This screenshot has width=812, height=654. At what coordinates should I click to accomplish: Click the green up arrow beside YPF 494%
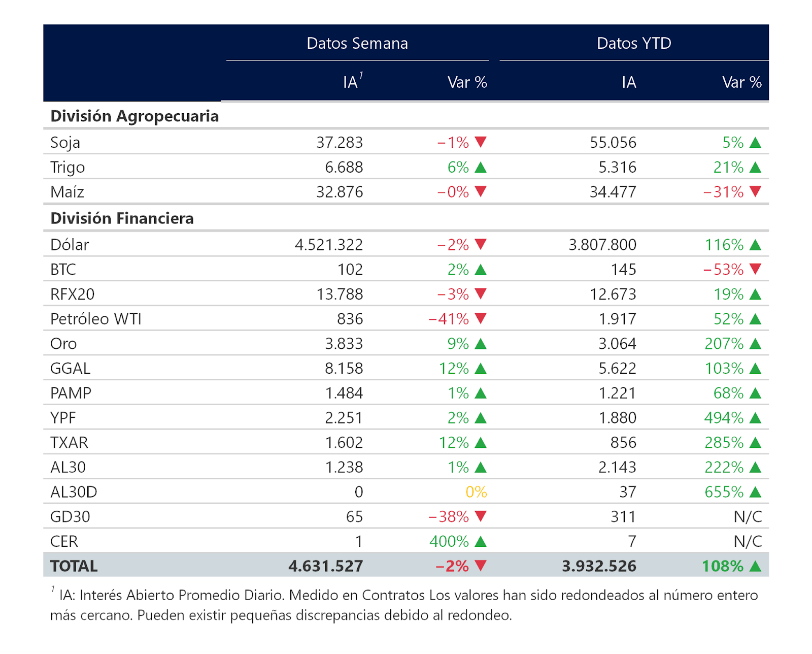click(755, 418)
